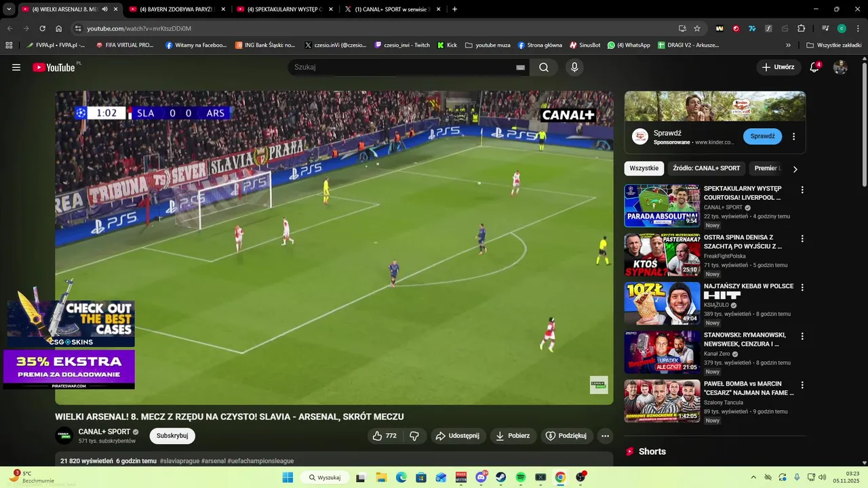Click the Podziękuj button
868x488 pixels.
[567, 436]
